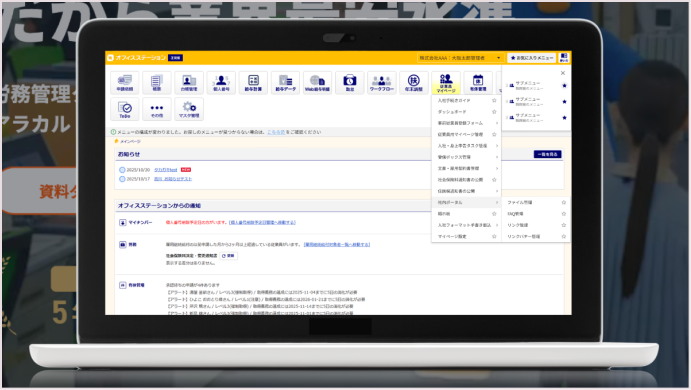Open the 年末調整 icon
Image resolution: width=691 pixels, height=390 pixels.
coord(413,82)
